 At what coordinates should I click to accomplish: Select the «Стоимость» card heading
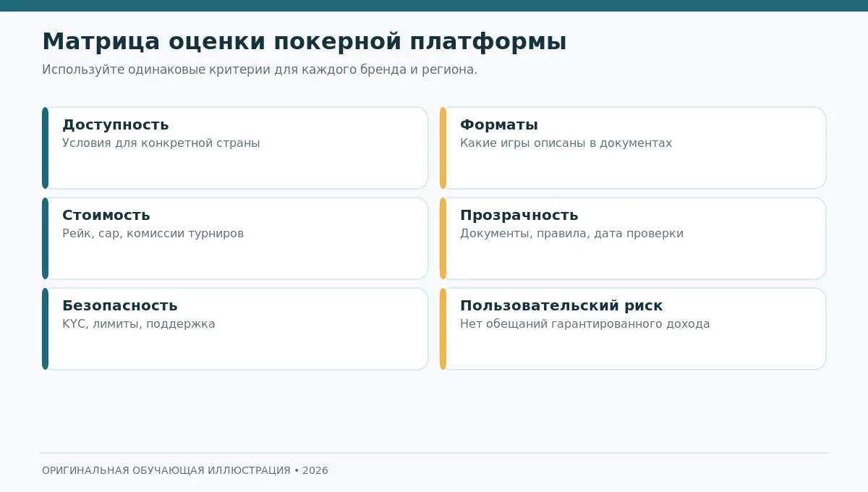tap(106, 216)
